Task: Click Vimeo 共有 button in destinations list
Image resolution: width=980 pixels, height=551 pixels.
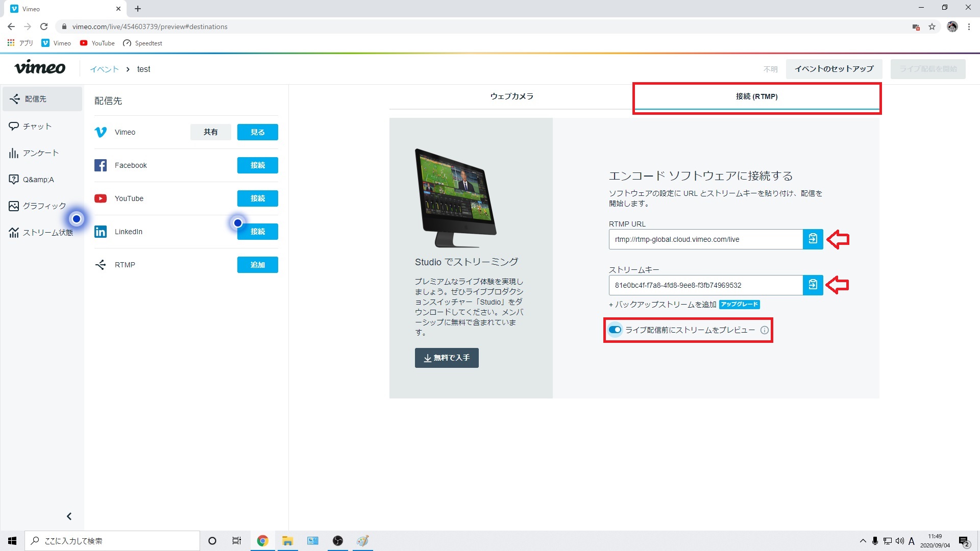Action: point(210,132)
